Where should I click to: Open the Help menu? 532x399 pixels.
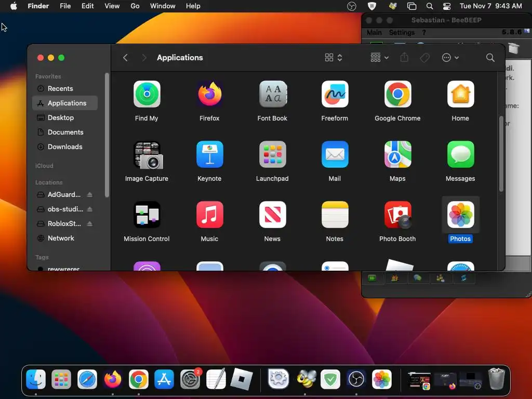193,6
